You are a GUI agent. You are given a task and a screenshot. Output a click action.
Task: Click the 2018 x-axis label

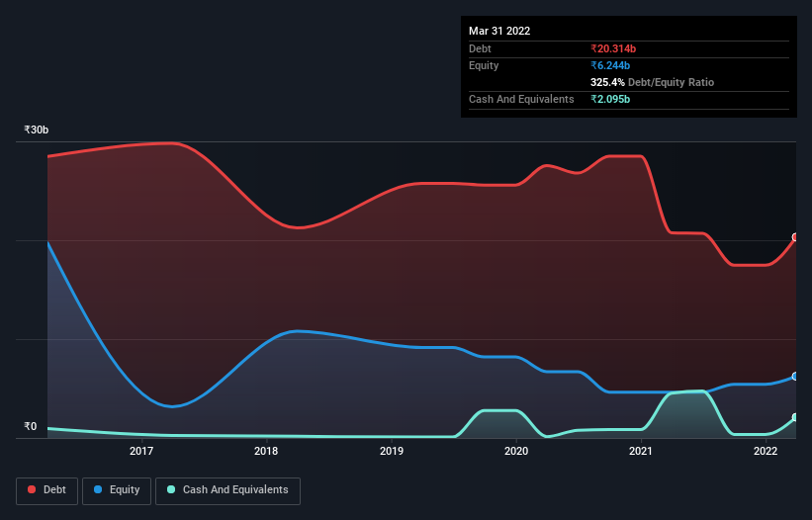click(266, 451)
